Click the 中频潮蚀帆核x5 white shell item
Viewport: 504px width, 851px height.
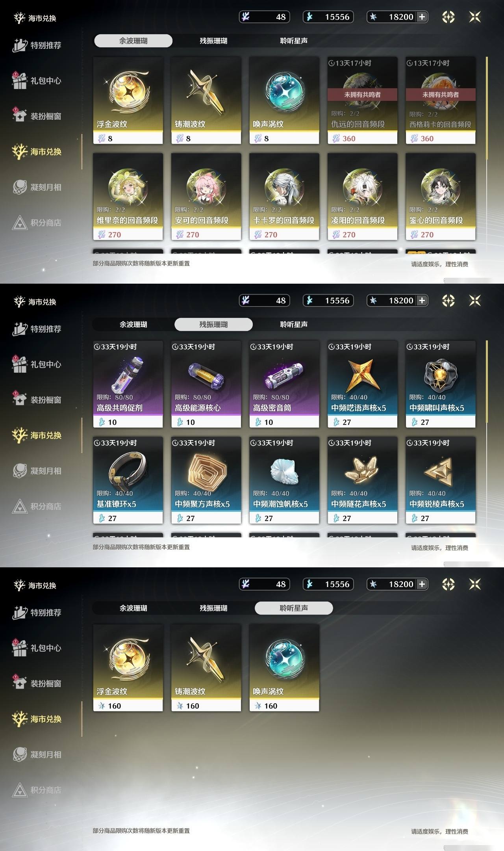pyautogui.click(x=284, y=480)
